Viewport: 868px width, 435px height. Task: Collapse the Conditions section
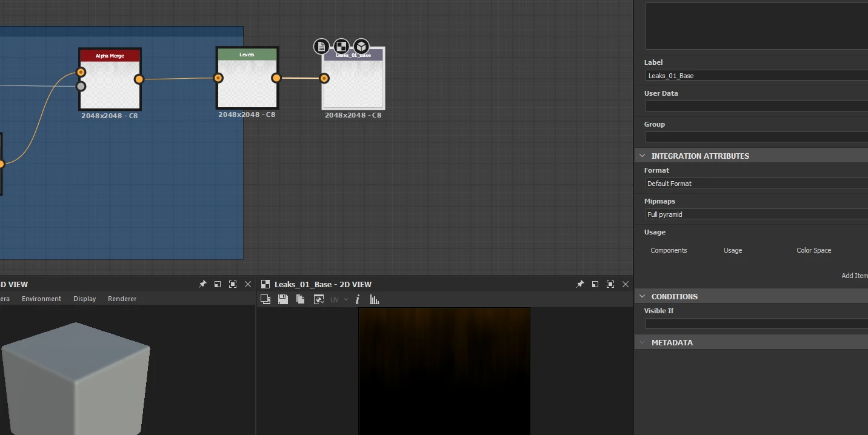[x=643, y=296]
